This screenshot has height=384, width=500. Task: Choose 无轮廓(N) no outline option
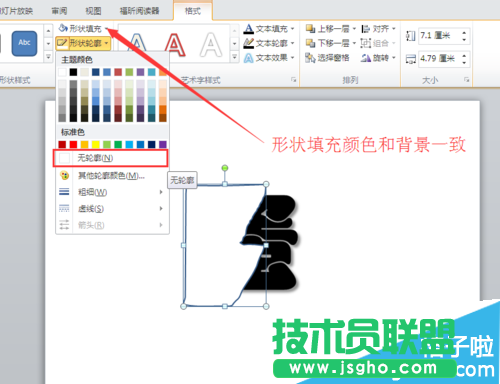(111, 158)
